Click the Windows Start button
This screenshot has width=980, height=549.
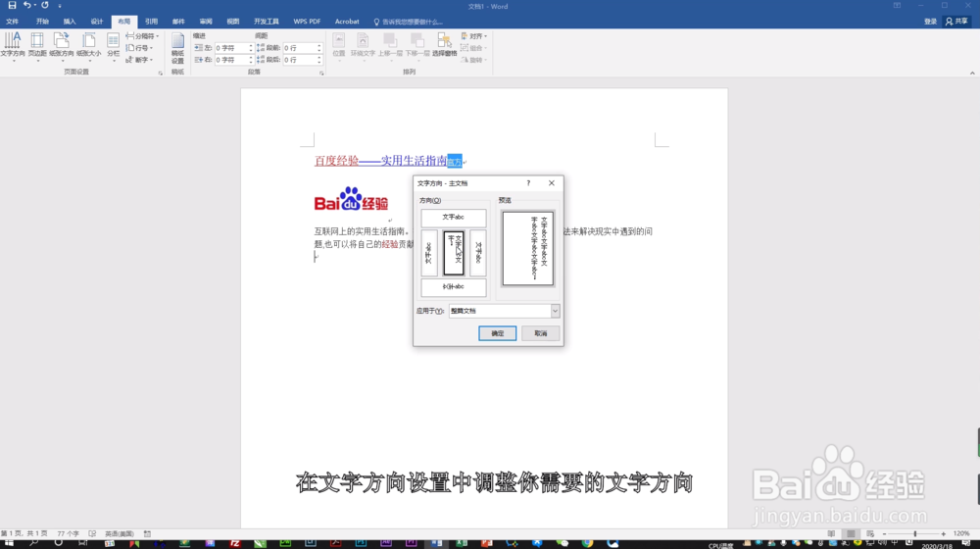pos(9,543)
